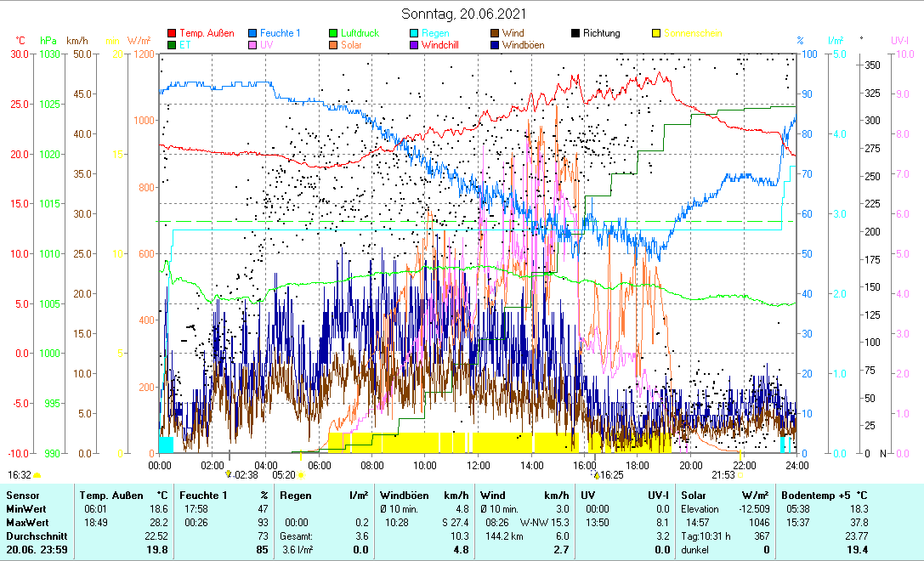Click the Bodentemp +5 column header
This screenshot has height=561, width=924.
pyautogui.click(x=814, y=495)
